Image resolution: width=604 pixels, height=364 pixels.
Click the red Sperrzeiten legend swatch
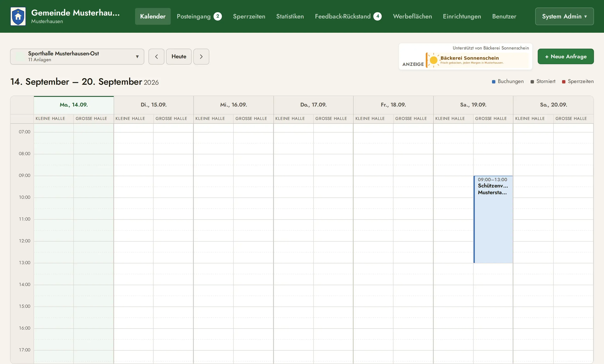[x=564, y=82]
